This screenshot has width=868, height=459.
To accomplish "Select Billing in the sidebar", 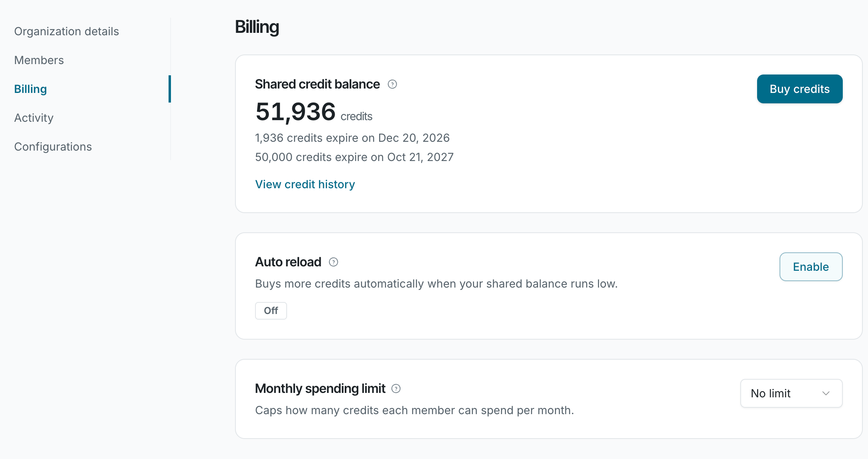I will click(x=30, y=89).
